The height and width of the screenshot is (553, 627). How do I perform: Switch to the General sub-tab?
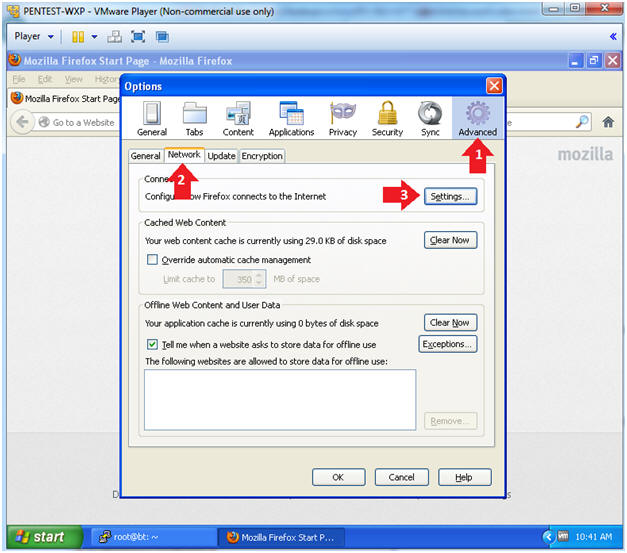coord(146,156)
